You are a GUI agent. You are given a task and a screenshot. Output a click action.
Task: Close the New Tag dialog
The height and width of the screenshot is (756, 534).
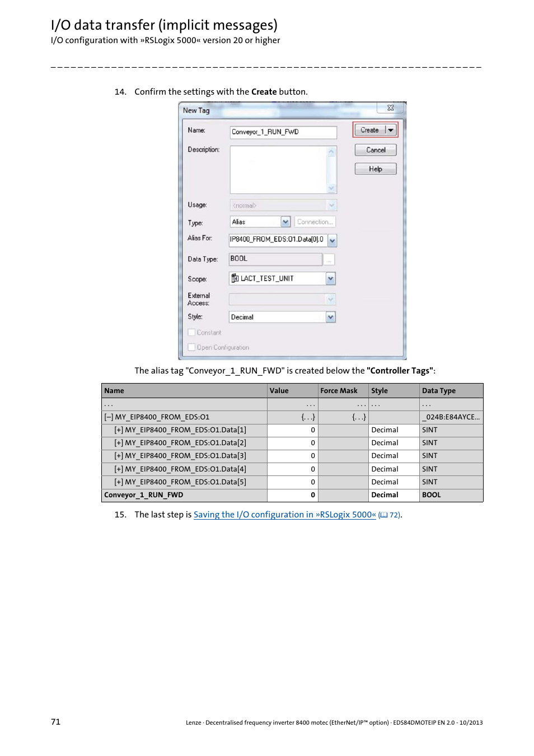391,108
